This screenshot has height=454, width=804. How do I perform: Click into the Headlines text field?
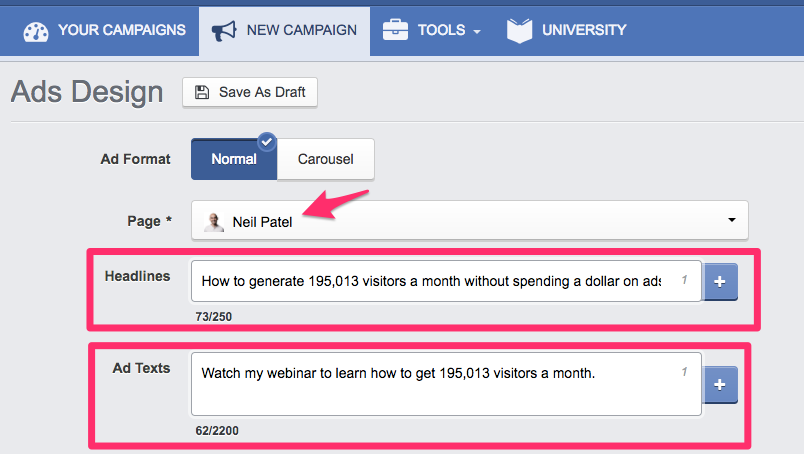(x=430, y=282)
